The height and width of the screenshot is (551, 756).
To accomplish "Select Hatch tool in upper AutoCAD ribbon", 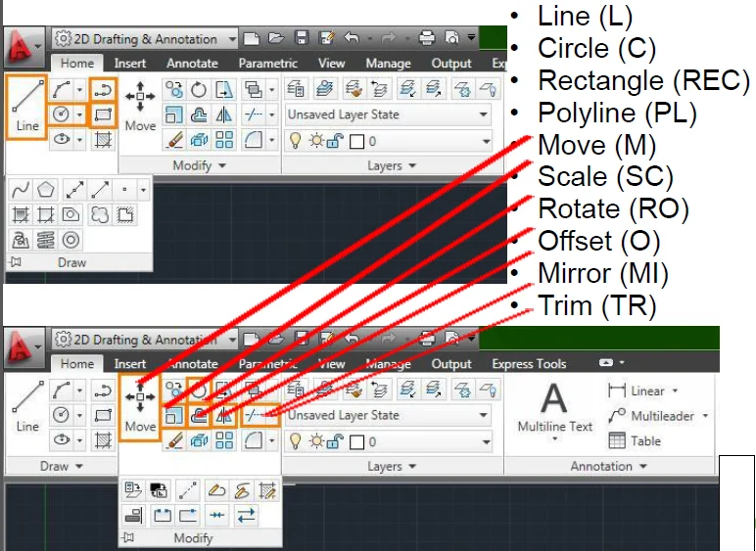I will click(103, 140).
